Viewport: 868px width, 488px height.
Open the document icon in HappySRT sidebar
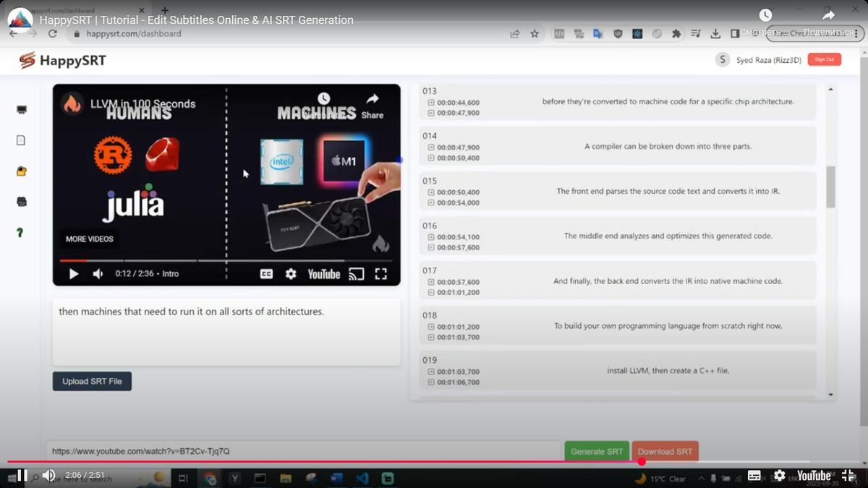coord(21,140)
